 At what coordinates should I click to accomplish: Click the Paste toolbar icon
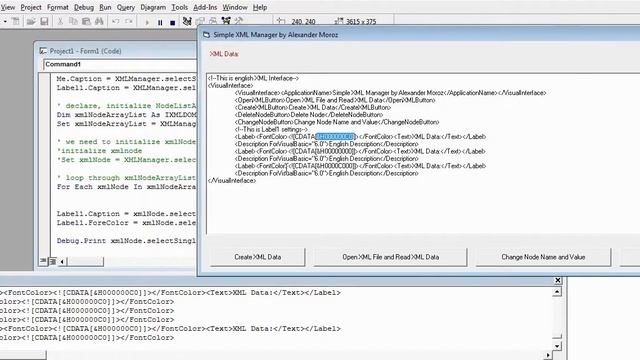[x=86, y=21]
